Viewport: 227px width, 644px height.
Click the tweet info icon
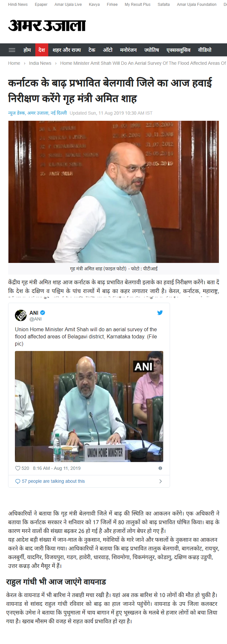coord(160,468)
